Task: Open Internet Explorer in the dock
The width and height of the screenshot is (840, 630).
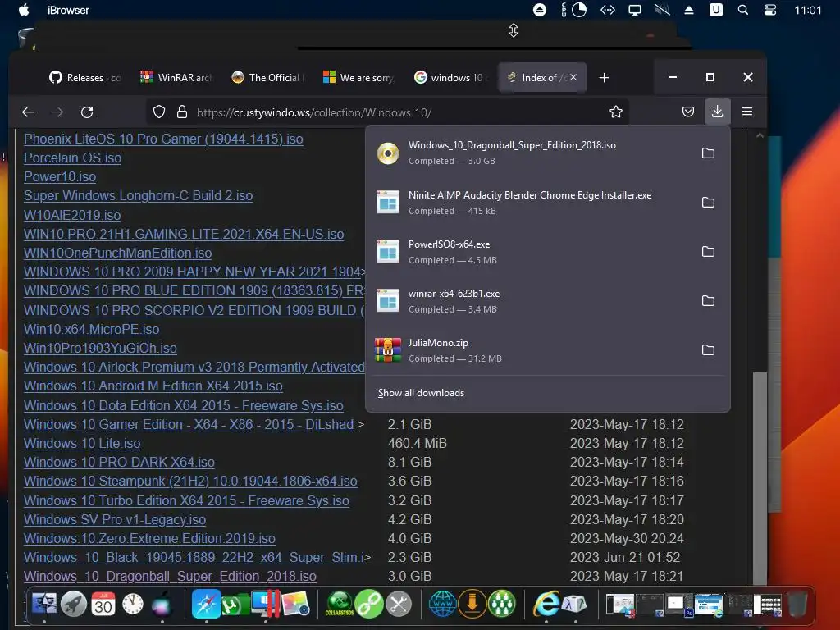Action: click(546, 604)
